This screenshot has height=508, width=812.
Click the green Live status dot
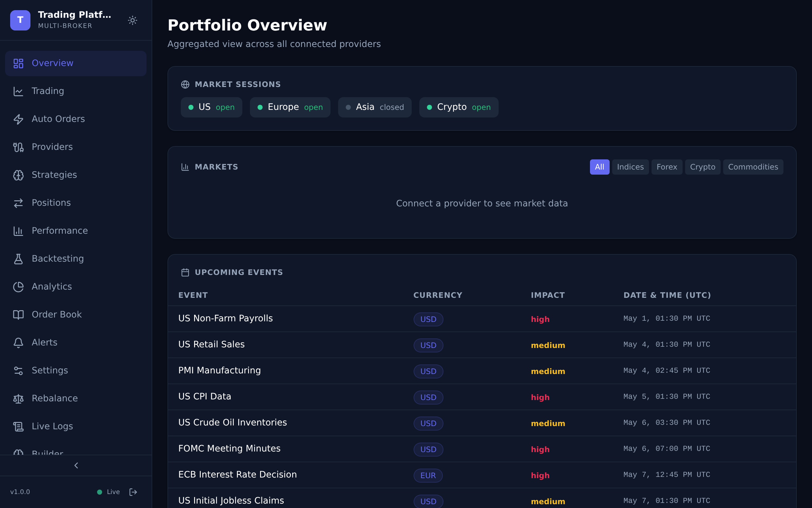pyautogui.click(x=100, y=492)
